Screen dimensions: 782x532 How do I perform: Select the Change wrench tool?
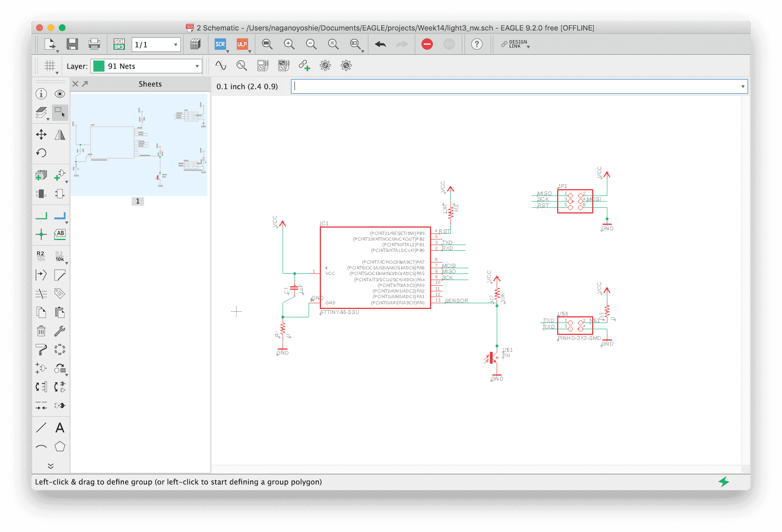pyautogui.click(x=60, y=331)
